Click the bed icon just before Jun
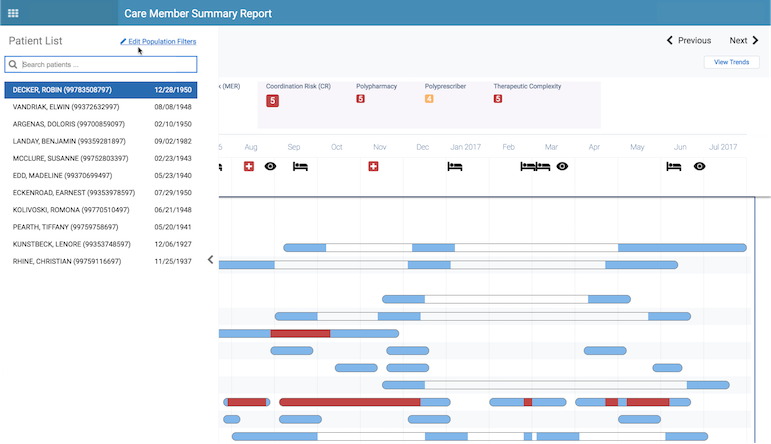This screenshot has width=771, height=444. pyautogui.click(x=674, y=167)
